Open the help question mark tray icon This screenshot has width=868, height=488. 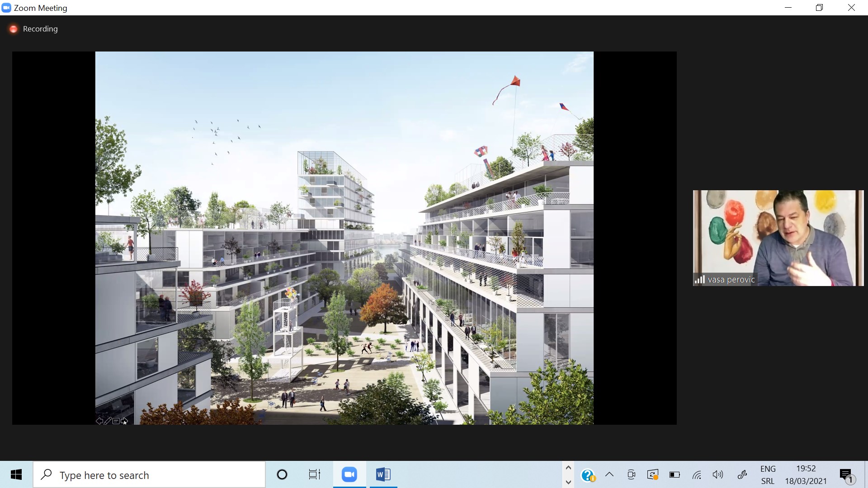pos(588,475)
